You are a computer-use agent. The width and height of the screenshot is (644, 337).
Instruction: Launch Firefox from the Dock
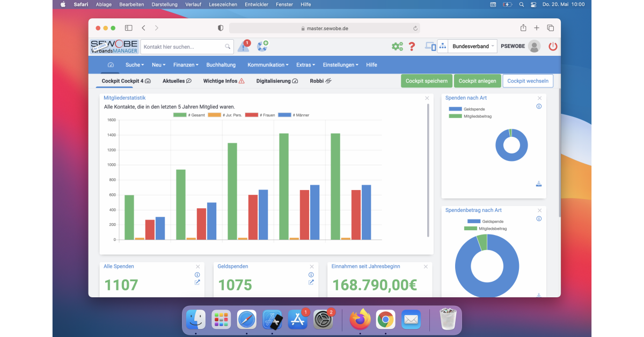click(x=360, y=319)
